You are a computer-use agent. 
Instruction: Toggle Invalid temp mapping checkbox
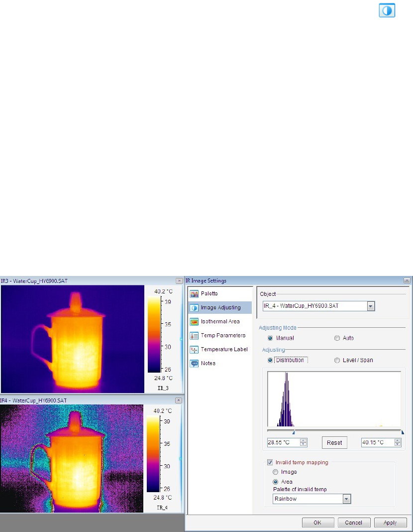click(270, 462)
